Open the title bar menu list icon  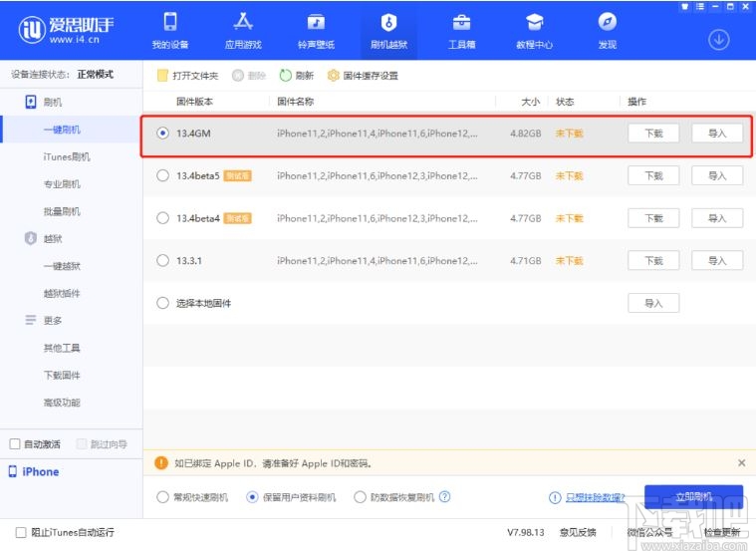700,6
